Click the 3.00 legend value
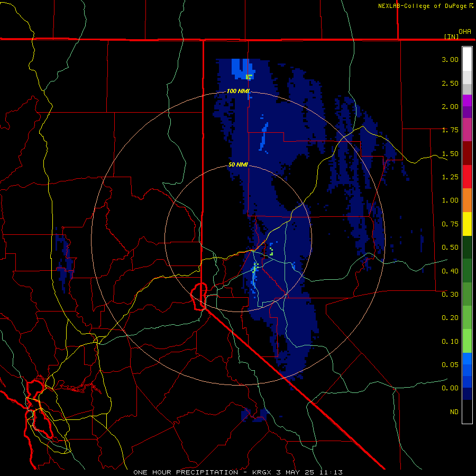Viewport: 476px width, 476px height. [450, 59]
